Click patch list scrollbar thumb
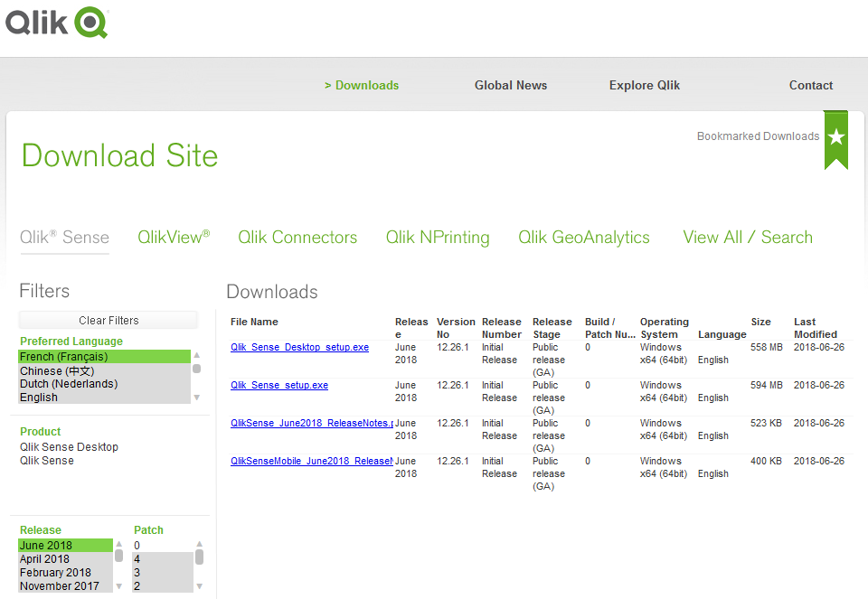This screenshot has width=868, height=599. point(199,557)
